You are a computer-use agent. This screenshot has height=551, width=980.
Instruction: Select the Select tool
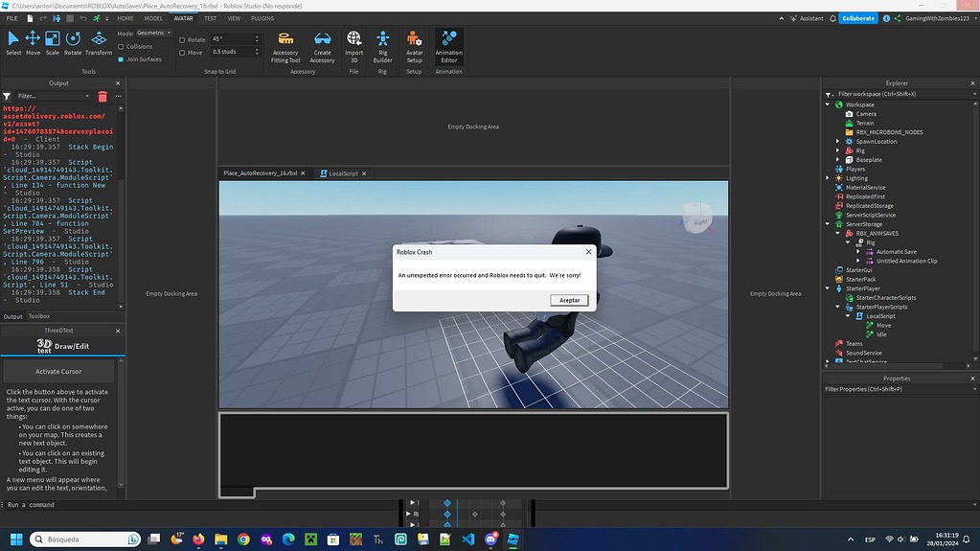13,43
